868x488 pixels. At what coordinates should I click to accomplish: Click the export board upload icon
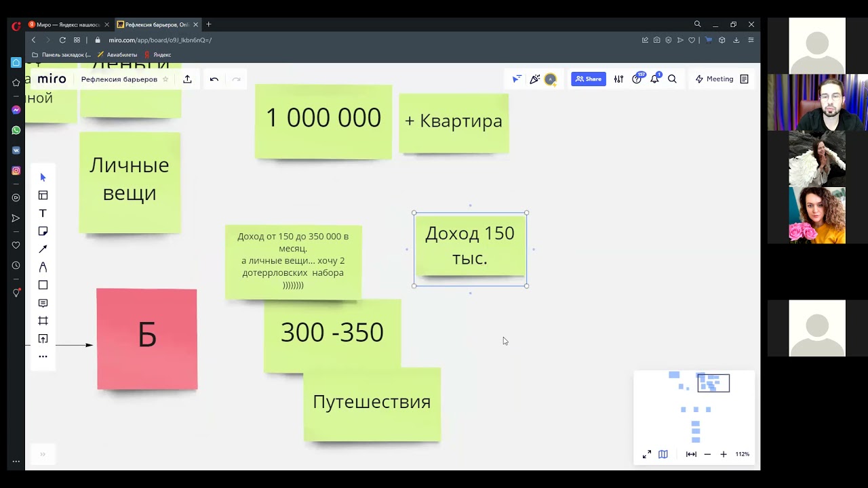click(187, 79)
